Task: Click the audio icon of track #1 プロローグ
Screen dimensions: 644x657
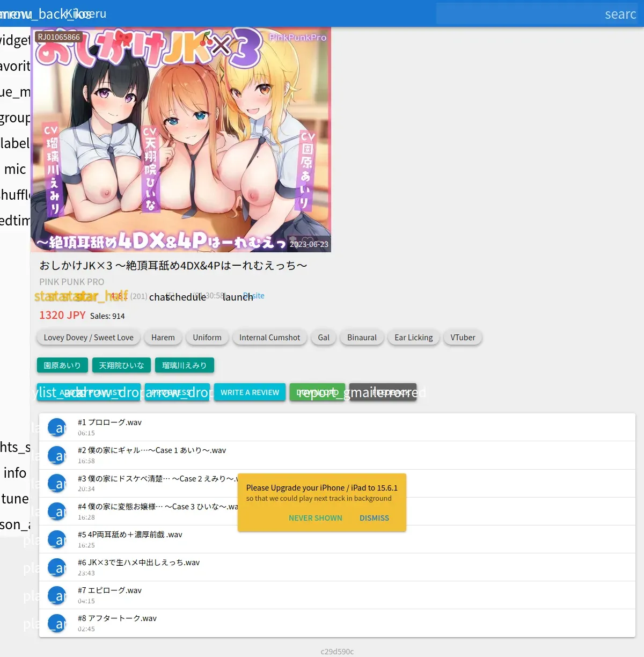Action: pyautogui.click(x=57, y=427)
